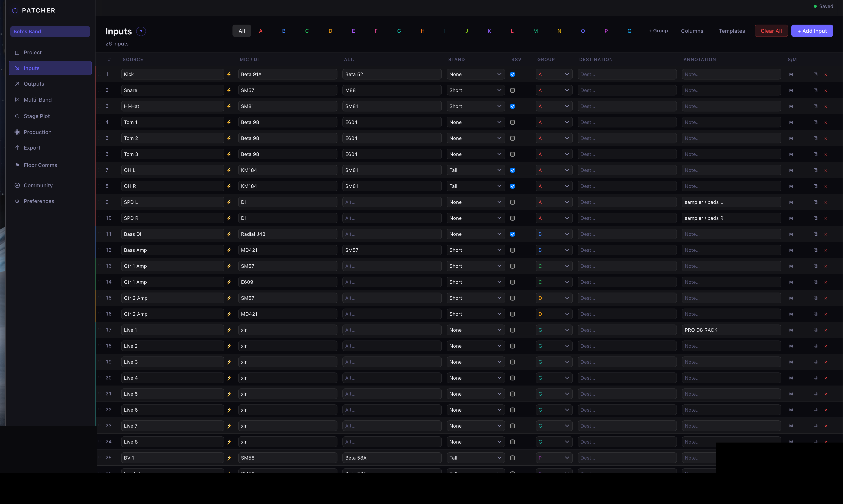Duplicate the Bass Amp input row
843x504 pixels.
point(816,250)
